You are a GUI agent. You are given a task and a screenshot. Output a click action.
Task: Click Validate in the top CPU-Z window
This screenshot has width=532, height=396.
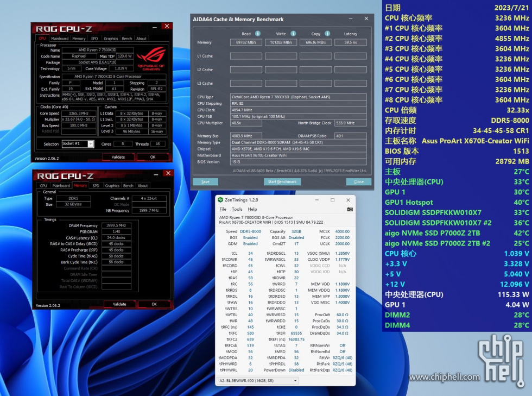[118, 157]
